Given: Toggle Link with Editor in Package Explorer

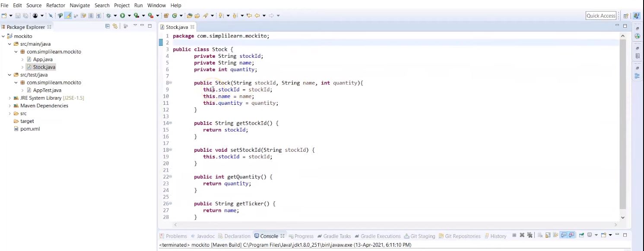Looking at the screenshot, I should pos(115,26).
